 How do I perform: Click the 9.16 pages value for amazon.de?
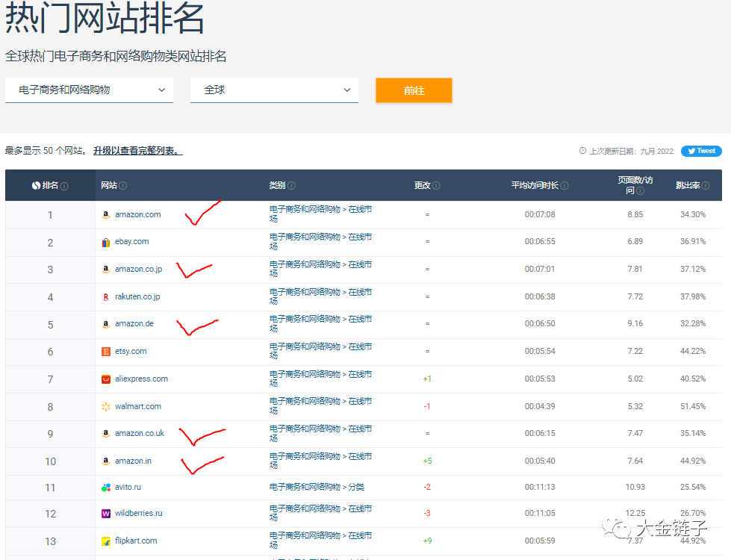[x=635, y=323]
